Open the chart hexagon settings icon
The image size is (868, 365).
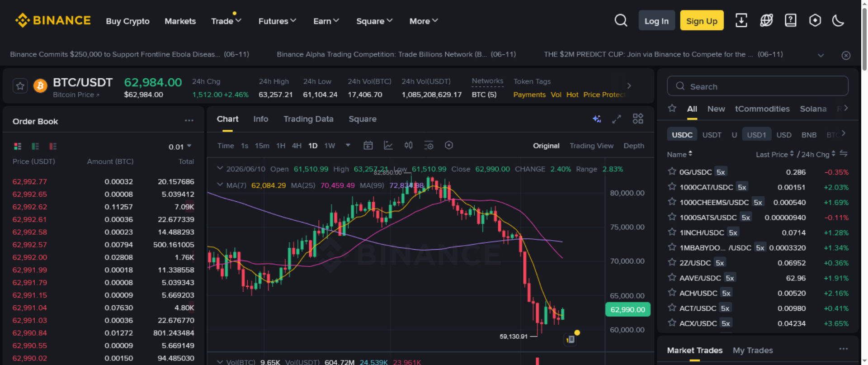[449, 145]
